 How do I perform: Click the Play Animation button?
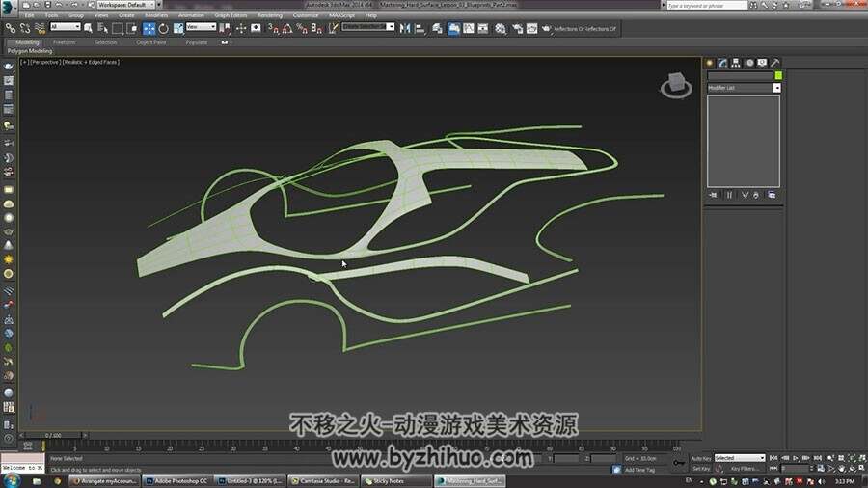coord(796,458)
